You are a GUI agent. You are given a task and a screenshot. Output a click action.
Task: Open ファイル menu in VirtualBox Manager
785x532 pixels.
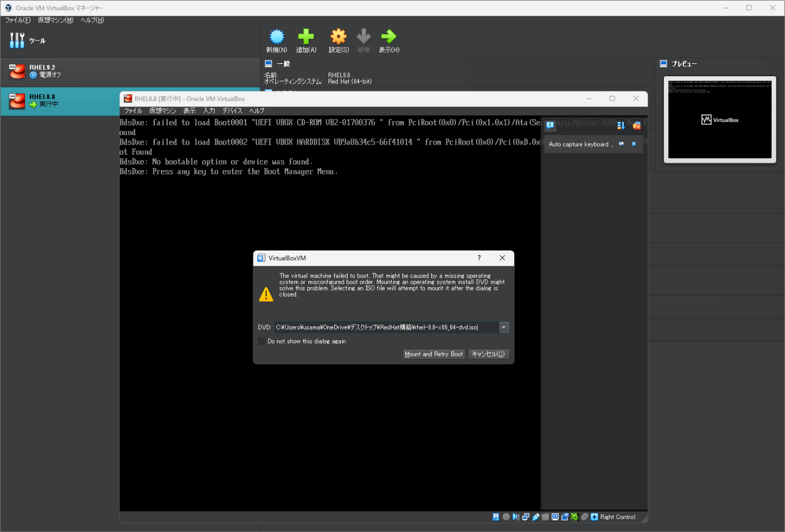[18, 20]
